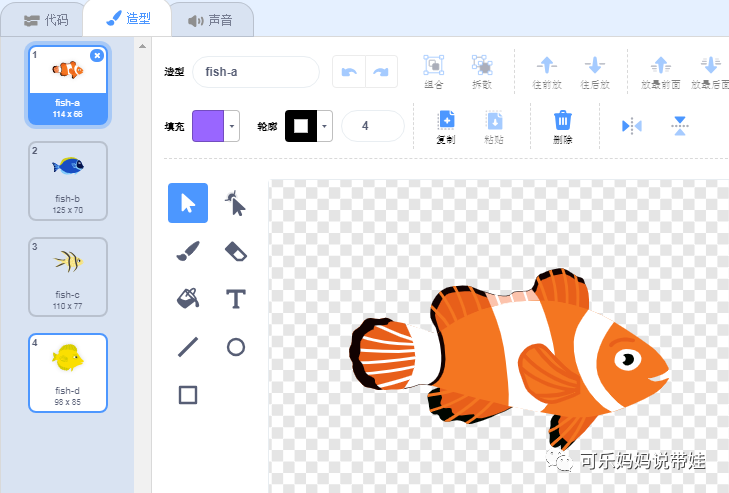Flip the costume horizontally
729x493 pixels.
631,126
